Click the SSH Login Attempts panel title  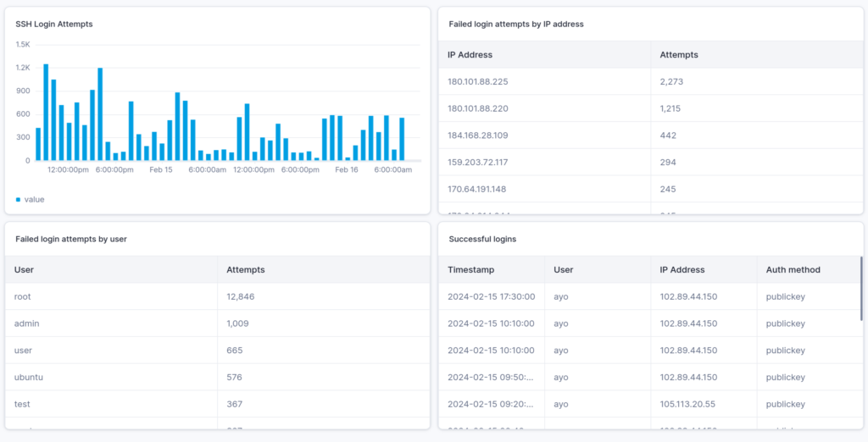click(x=54, y=25)
